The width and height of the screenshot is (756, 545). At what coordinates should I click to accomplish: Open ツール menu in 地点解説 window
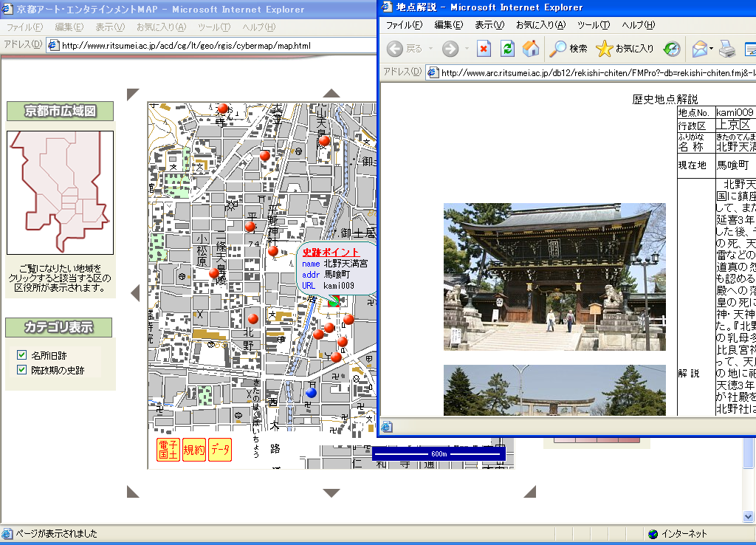(594, 25)
